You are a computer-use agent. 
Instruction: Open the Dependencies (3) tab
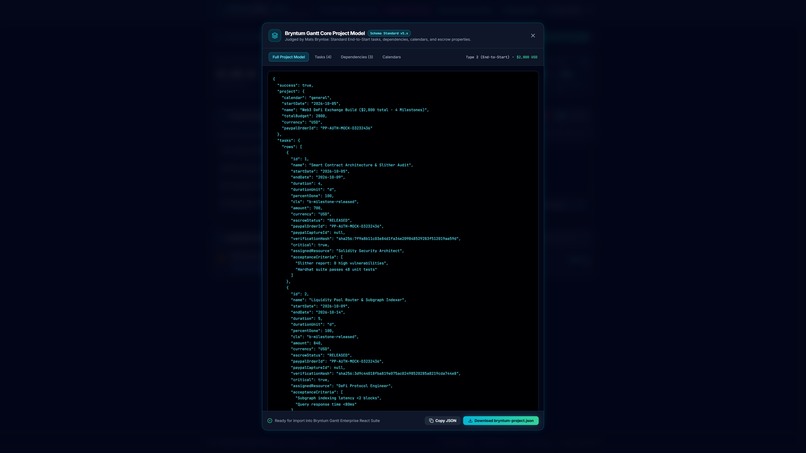coord(357,57)
